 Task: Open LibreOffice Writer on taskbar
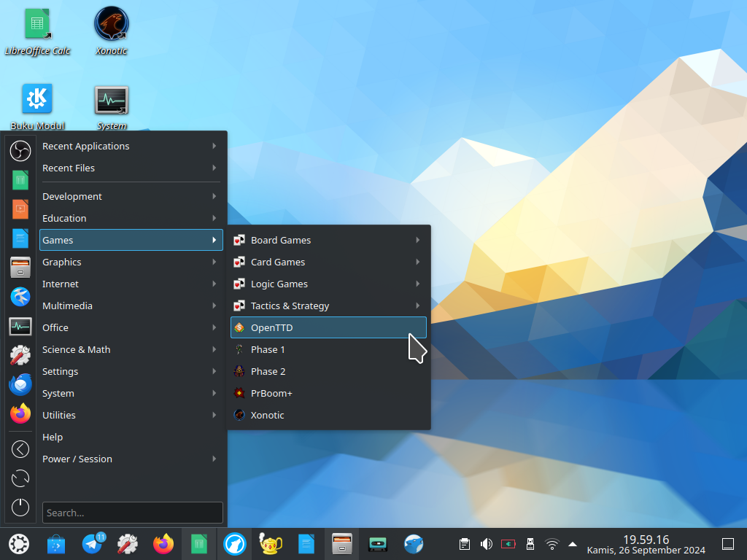click(306, 544)
